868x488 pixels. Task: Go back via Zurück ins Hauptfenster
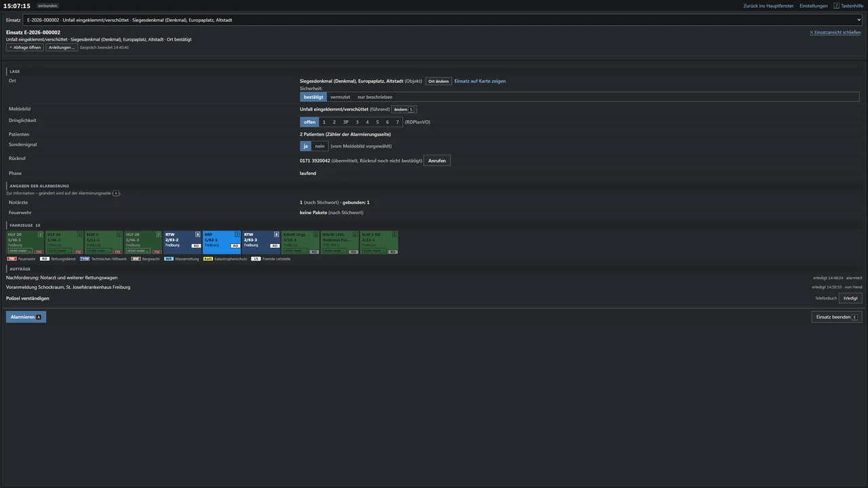point(768,6)
